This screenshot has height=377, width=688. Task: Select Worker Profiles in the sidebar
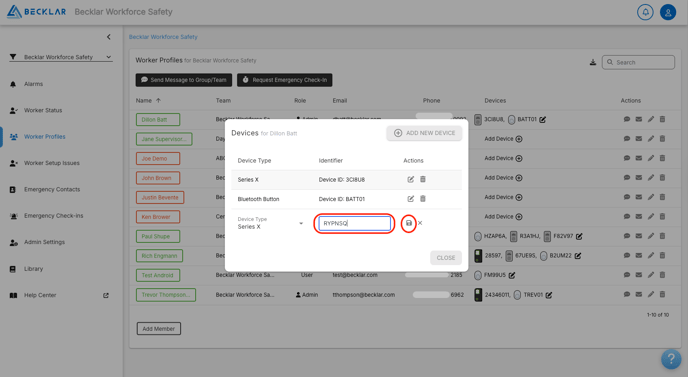[x=44, y=136]
